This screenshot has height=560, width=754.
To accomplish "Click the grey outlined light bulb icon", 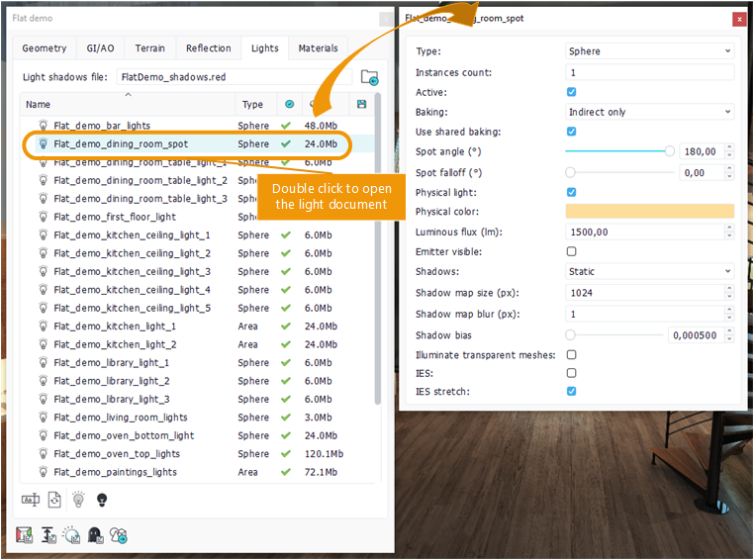I will coord(78,500).
